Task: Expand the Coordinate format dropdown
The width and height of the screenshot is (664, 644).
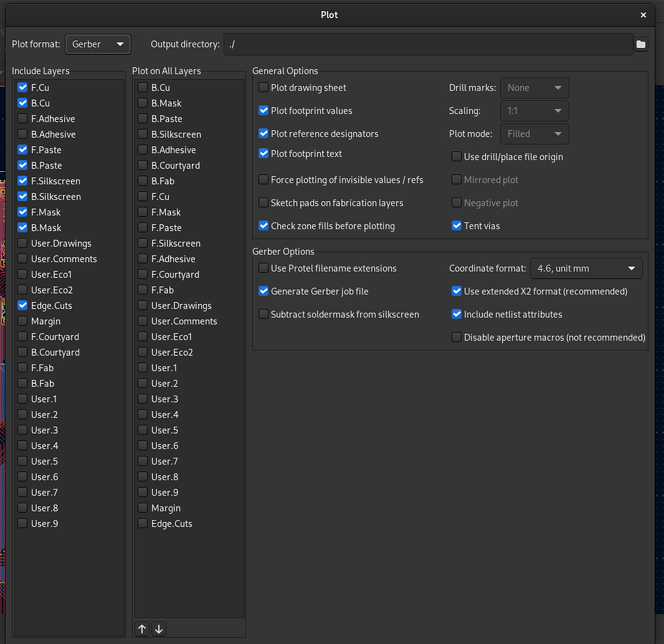Action: 586,268
